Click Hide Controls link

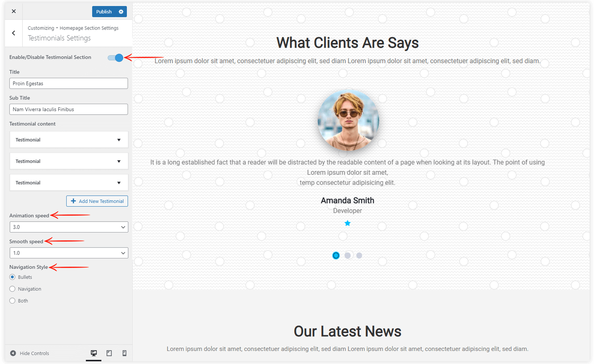[x=29, y=353]
